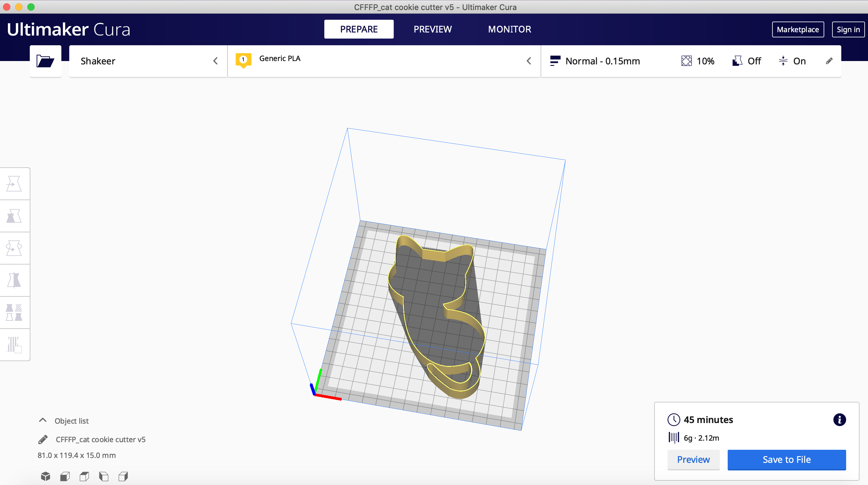Select the Mirror tool in left toolbar

[14, 280]
